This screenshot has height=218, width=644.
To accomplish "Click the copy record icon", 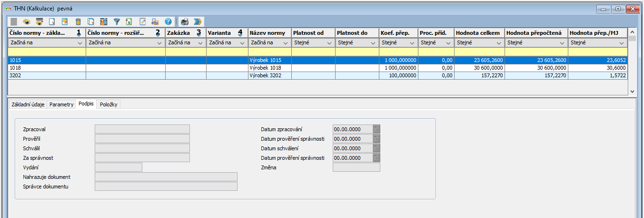I will (91, 21).
